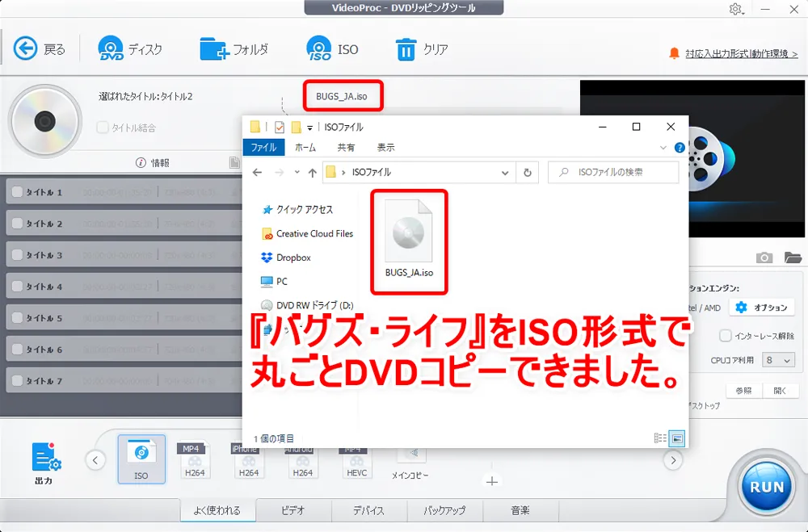Go up one folder in Explorer
The height and width of the screenshot is (532, 808).
[x=312, y=173]
